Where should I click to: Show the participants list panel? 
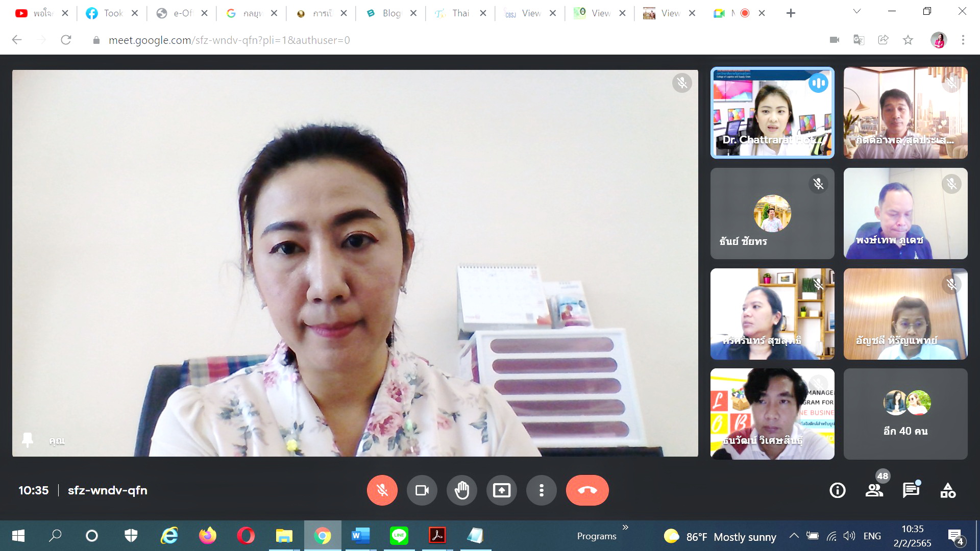click(x=874, y=490)
